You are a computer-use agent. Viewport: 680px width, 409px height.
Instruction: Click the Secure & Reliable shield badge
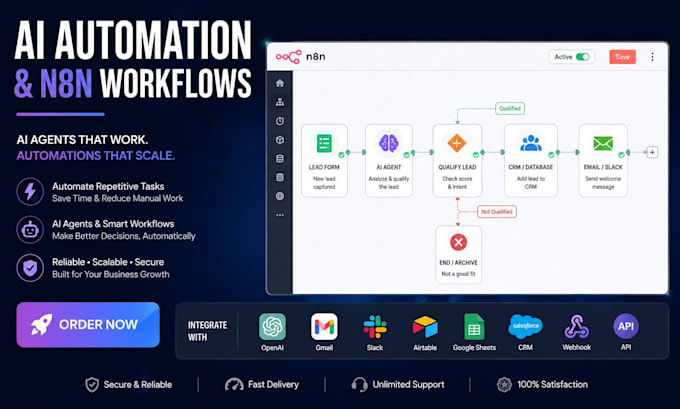(92, 385)
